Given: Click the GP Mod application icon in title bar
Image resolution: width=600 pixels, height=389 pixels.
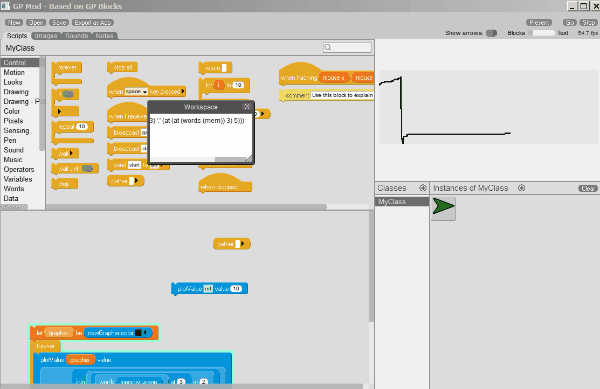Looking at the screenshot, I should [x=5, y=6].
